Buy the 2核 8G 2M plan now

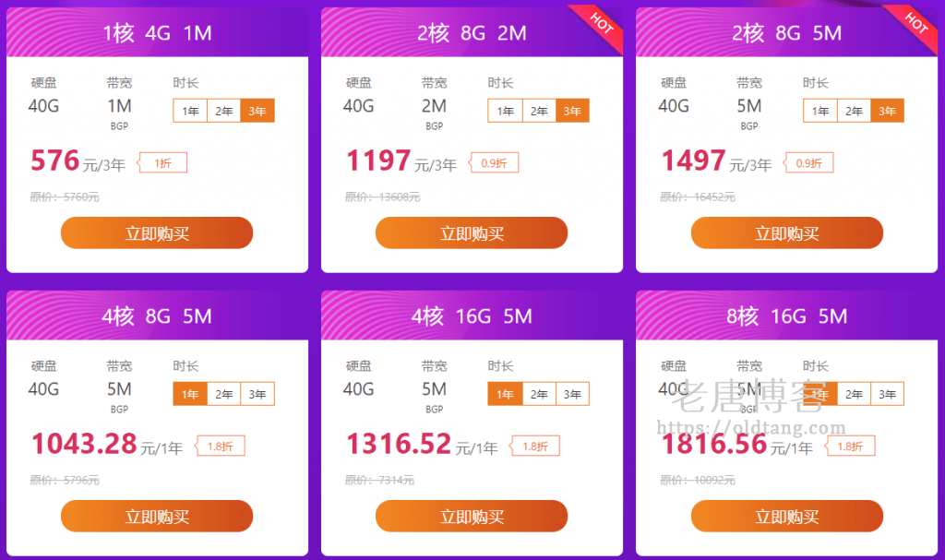coord(472,232)
